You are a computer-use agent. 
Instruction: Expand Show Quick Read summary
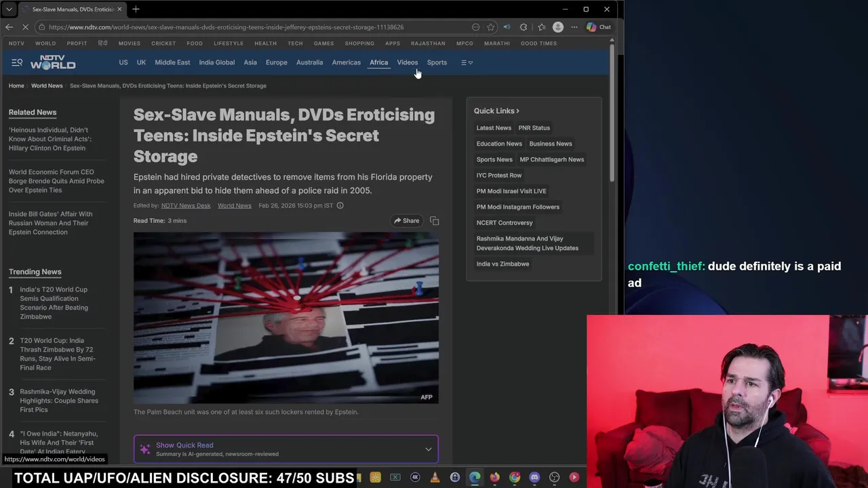point(286,449)
